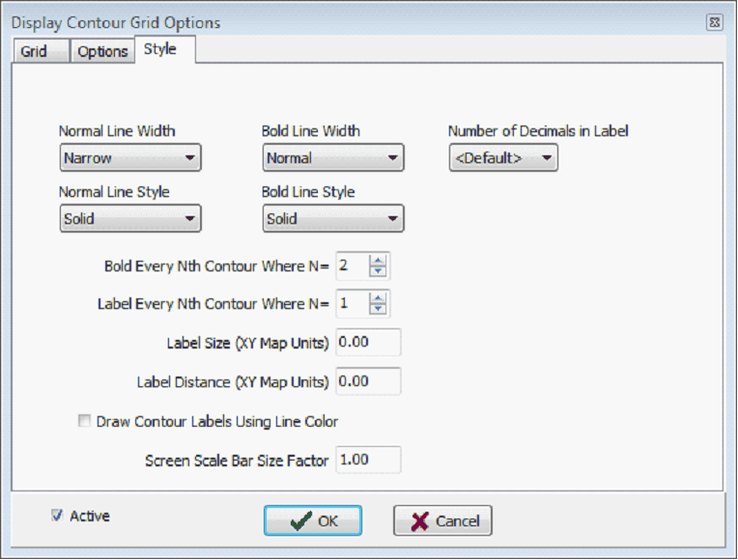The image size is (738, 560).
Task: Switch to the Options tab
Action: [x=102, y=51]
